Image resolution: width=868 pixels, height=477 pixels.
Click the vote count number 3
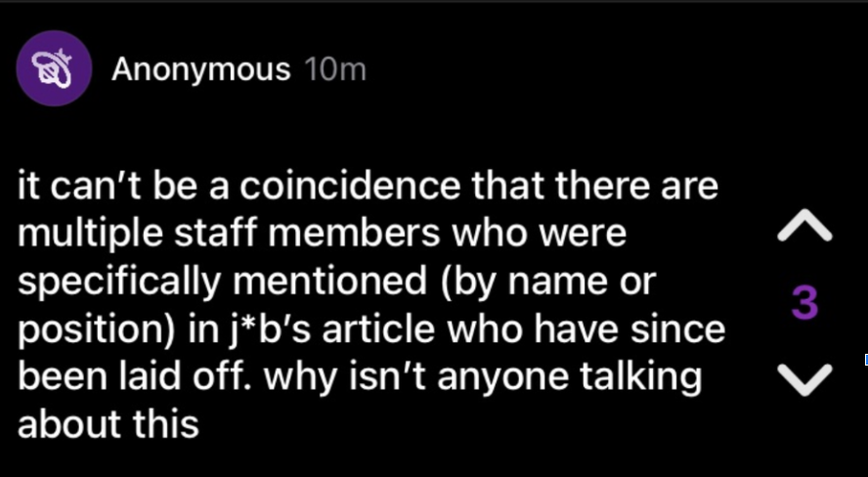tap(804, 304)
